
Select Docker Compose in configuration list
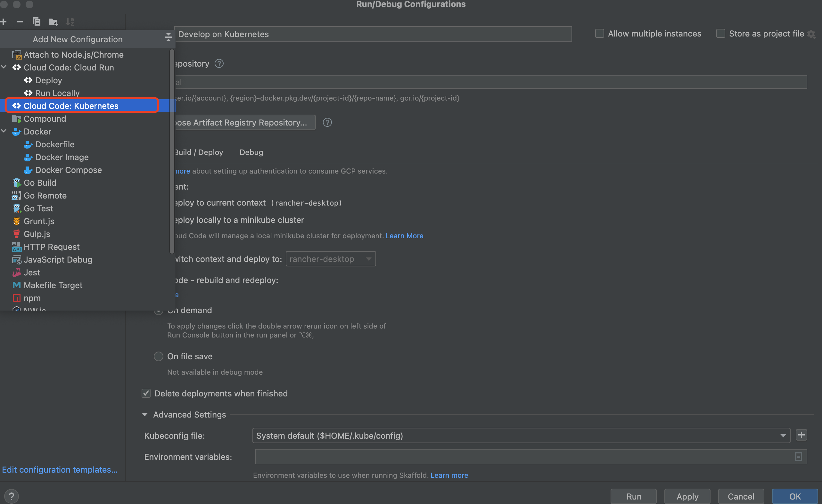coord(68,170)
